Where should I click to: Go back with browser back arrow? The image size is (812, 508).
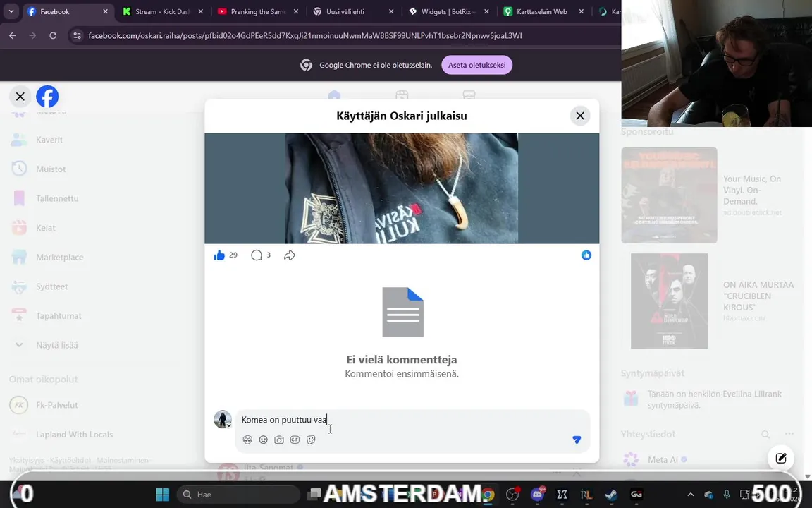[x=13, y=35]
